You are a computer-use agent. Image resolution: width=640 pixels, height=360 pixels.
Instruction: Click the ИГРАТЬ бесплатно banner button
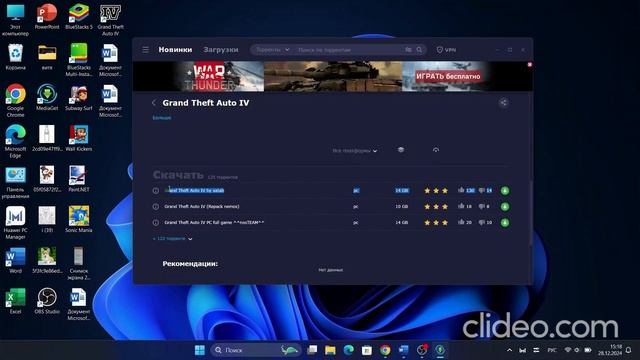click(x=448, y=76)
